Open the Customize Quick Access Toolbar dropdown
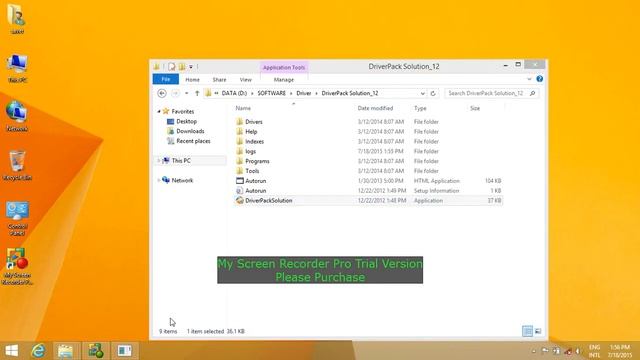Viewport: 640px width, 360px height. [x=191, y=67]
